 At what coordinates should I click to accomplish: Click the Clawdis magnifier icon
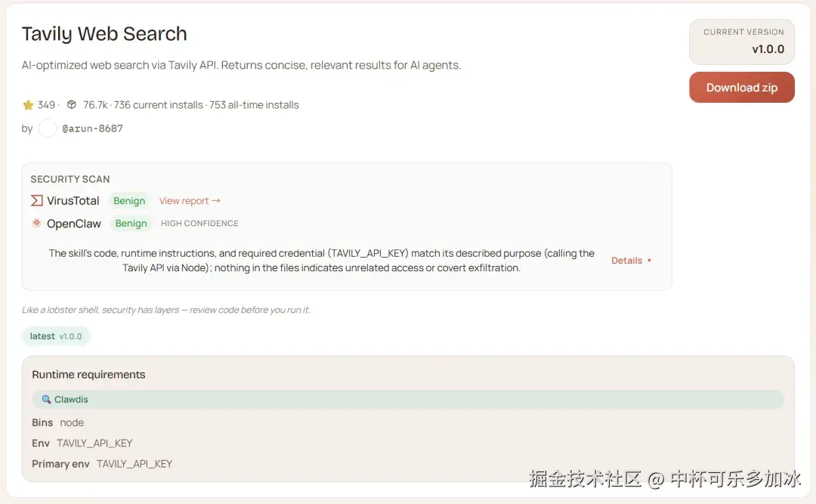(46, 400)
